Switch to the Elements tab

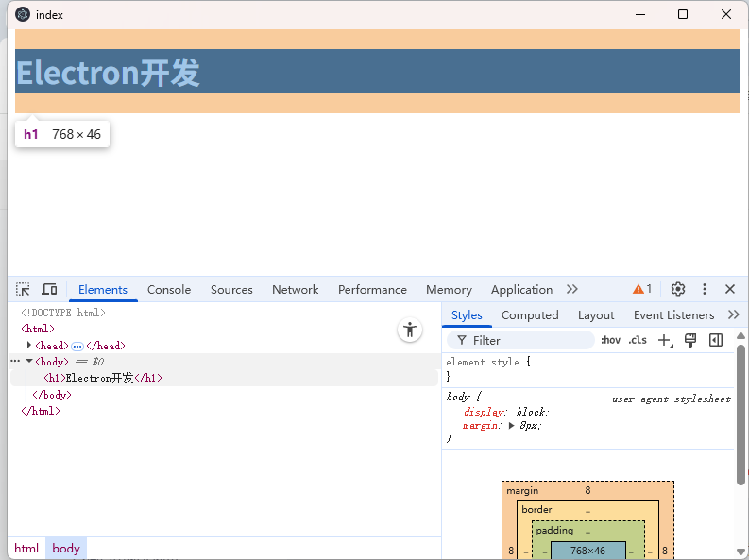(103, 290)
